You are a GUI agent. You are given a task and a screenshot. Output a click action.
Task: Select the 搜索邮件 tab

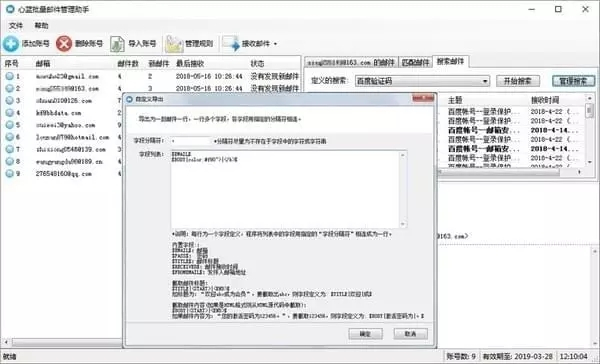pos(450,61)
